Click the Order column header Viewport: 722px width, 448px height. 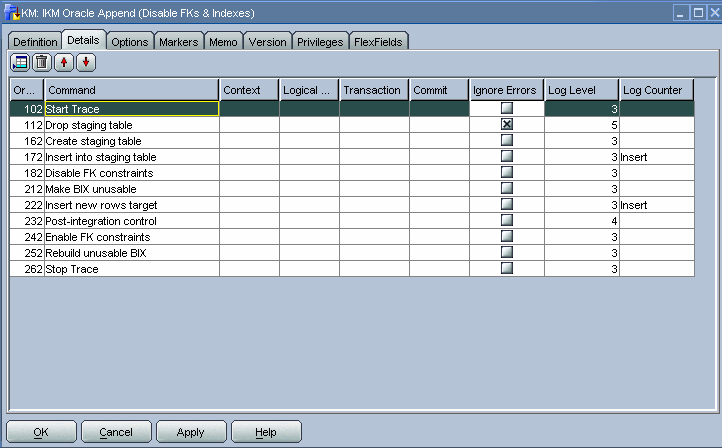point(27,90)
